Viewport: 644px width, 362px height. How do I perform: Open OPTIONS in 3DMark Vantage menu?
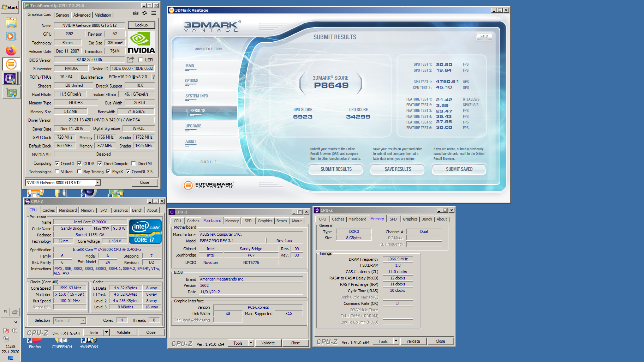(192, 81)
